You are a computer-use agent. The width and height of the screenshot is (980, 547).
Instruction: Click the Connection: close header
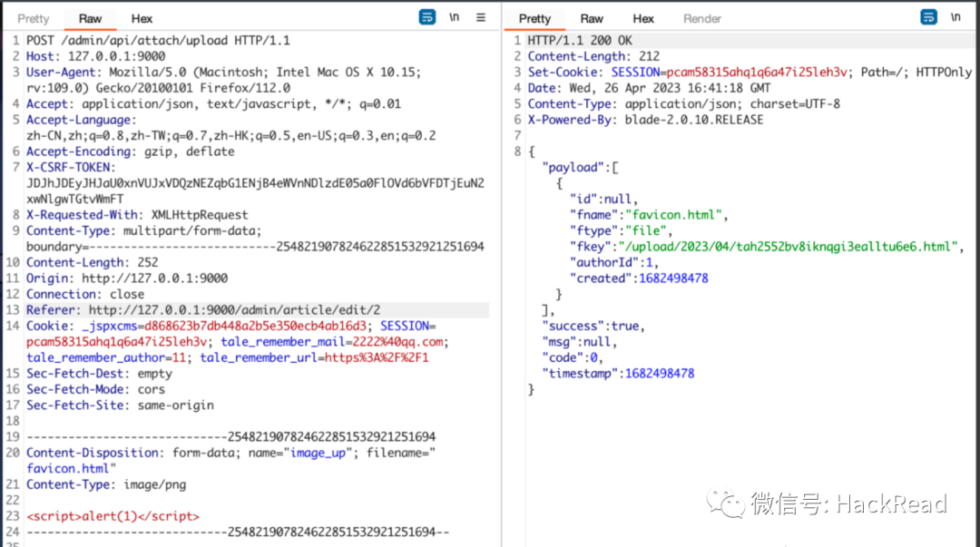(85, 295)
